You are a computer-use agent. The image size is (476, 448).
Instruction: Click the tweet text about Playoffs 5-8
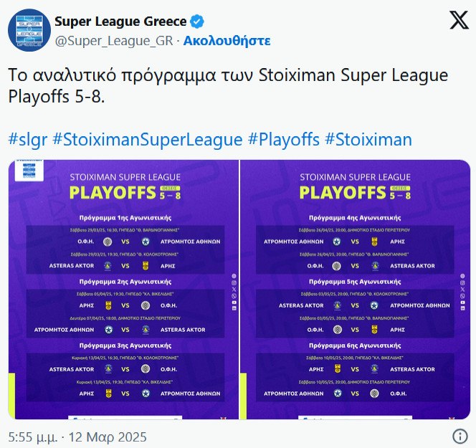228,85
